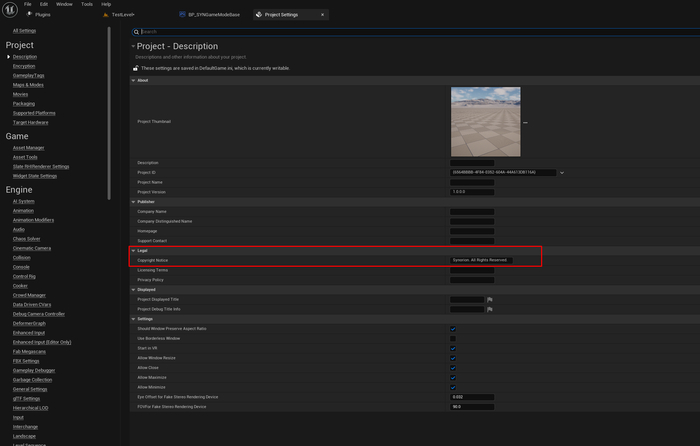Open the Project ID dropdown arrow

(562, 172)
